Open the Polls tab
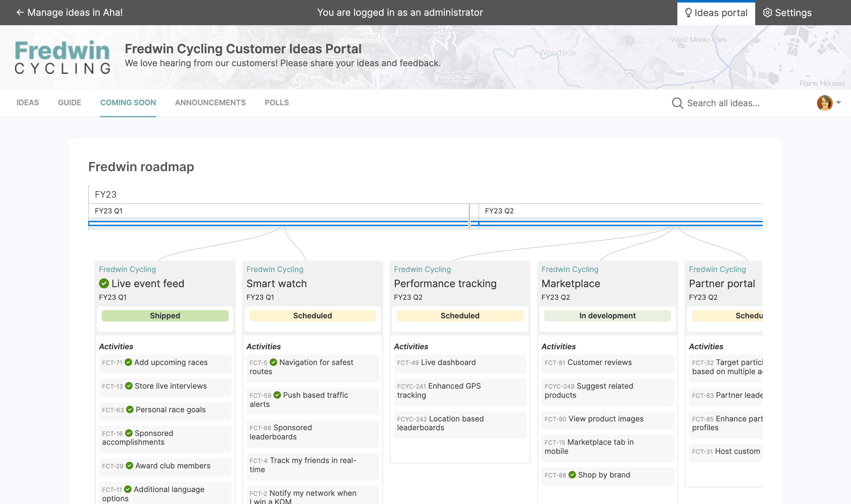The image size is (851, 504). pyautogui.click(x=276, y=102)
